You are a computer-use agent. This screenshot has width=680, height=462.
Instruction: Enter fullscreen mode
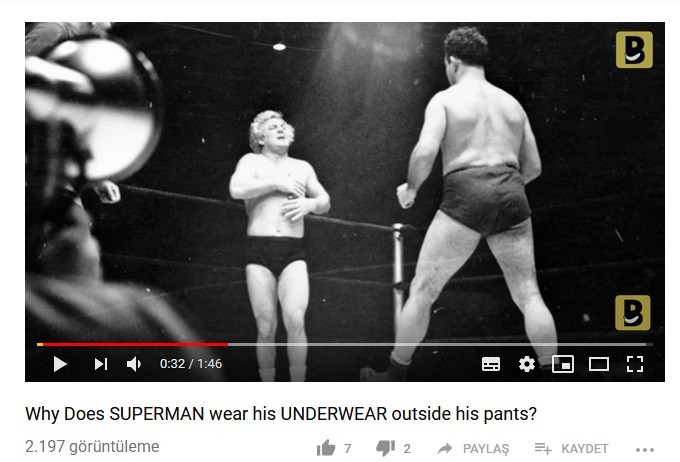click(x=635, y=364)
